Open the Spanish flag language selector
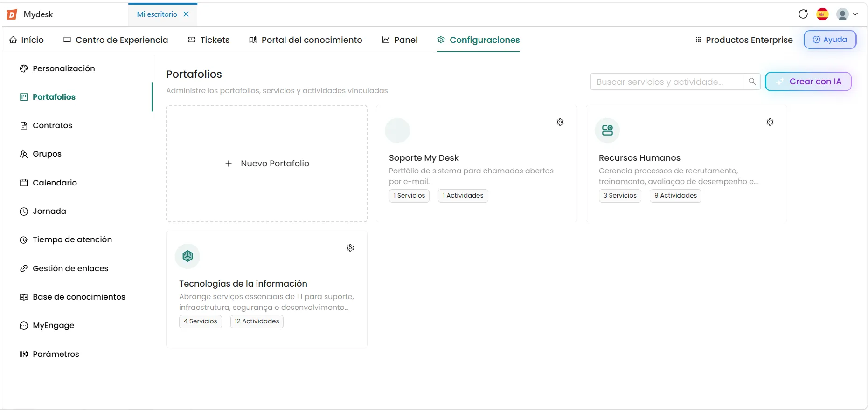868x410 pixels. [x=823, y=14]
